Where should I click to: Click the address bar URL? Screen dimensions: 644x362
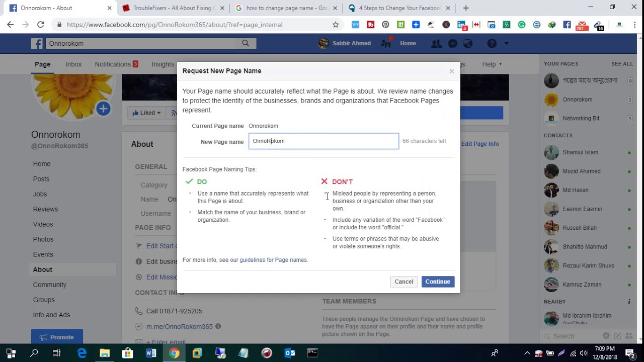[175, 25]
